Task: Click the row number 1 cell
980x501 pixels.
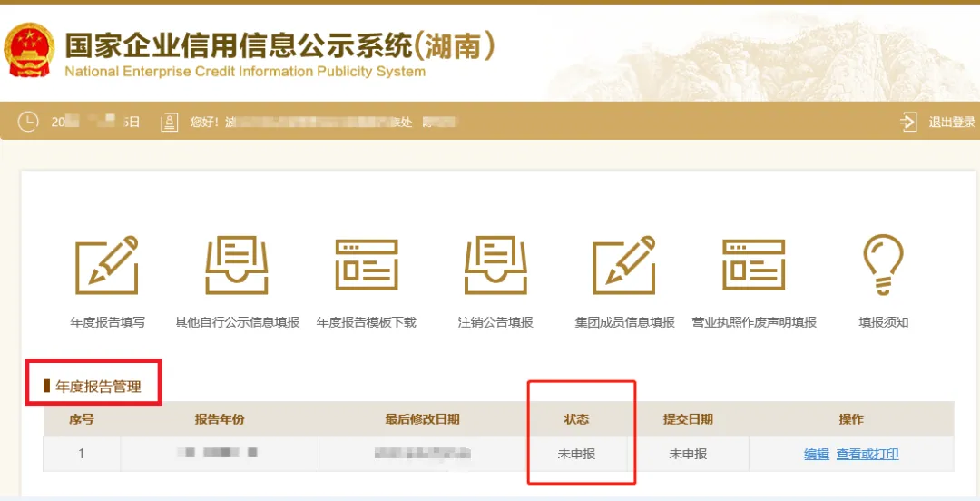Action: [x=82, y=454]
